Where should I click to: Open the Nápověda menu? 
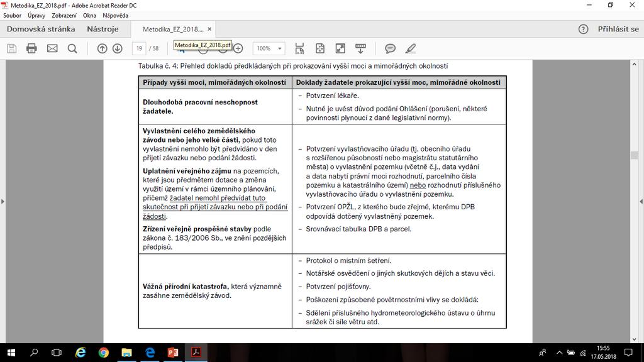click(x=116, y=16)
